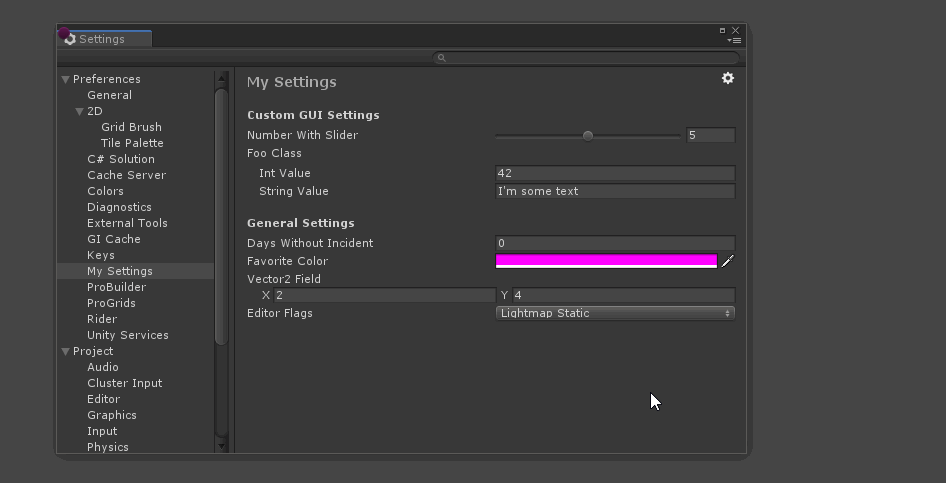
Task: Collapse the 2D subsection arrow
Action: click(x=80, y=111)
